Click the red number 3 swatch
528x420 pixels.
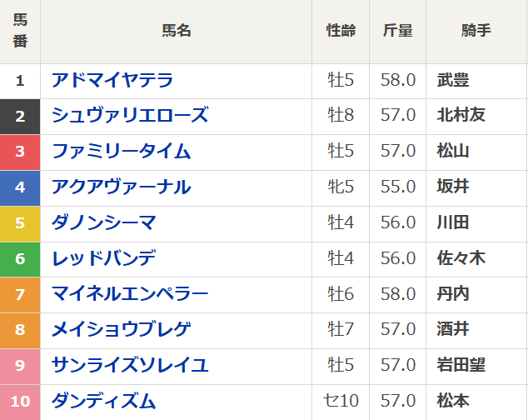20,151
